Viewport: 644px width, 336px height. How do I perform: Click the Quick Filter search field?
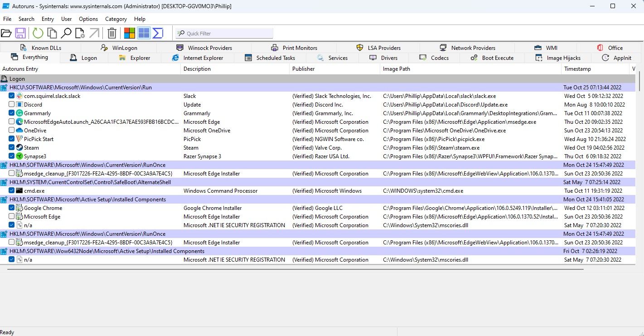(224, 33)
